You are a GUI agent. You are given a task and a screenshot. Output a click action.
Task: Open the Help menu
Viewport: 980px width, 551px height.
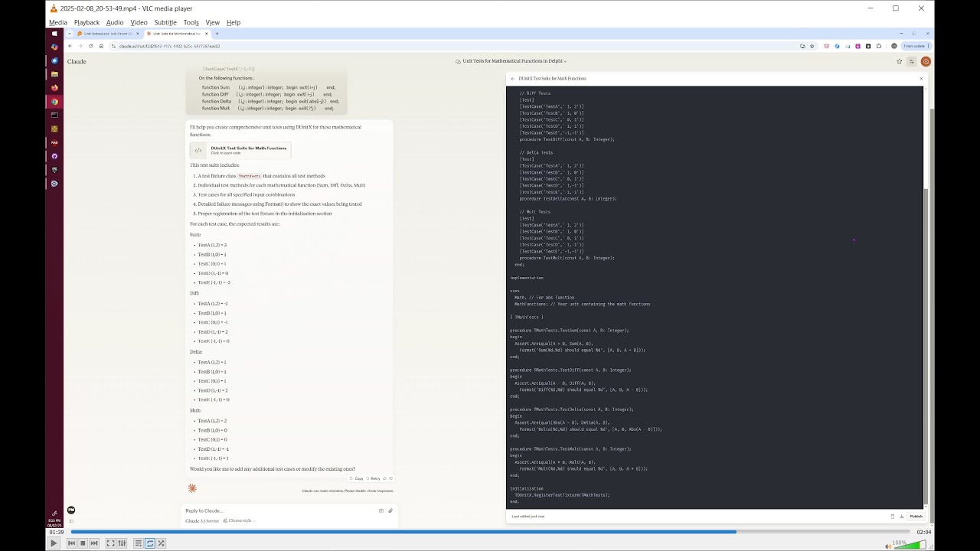(x=234, y=22)
